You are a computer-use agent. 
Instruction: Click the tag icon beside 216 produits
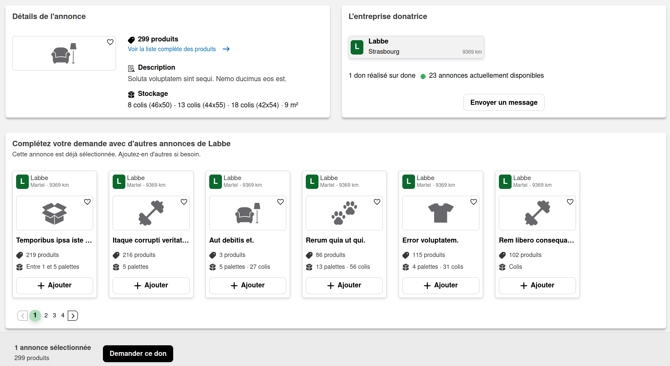click(116, 255)
